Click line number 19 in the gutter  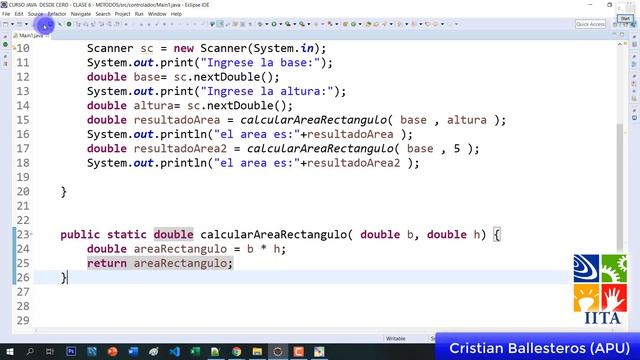tap(23, 177)
